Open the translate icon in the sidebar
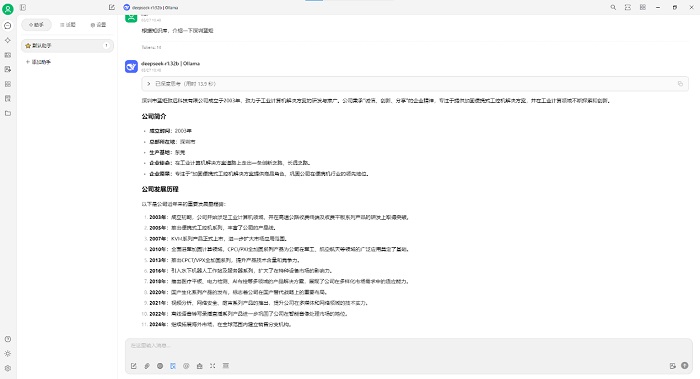The height and width of the screenshot is (379, 700). (x=8, y=69)
